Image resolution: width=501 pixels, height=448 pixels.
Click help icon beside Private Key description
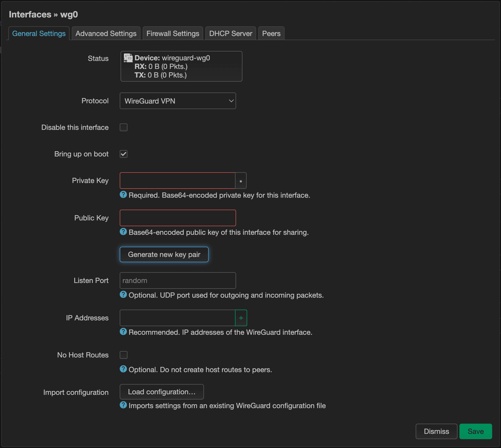(x=123, y=195)
